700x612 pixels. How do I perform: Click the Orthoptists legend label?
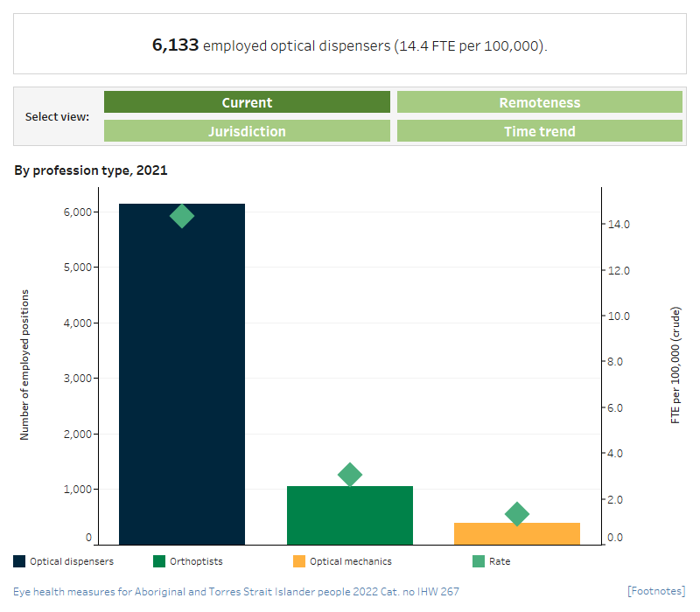pos(197,561)
